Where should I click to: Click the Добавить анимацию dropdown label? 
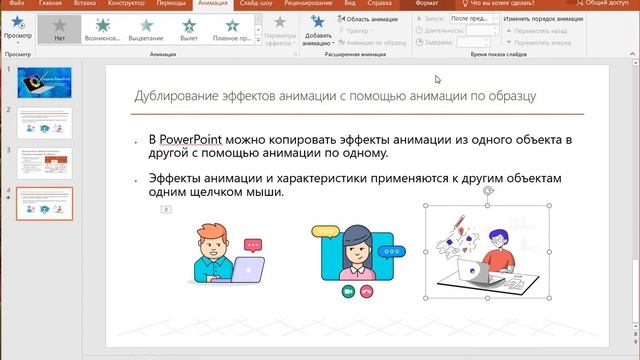(x=318, y=39)
